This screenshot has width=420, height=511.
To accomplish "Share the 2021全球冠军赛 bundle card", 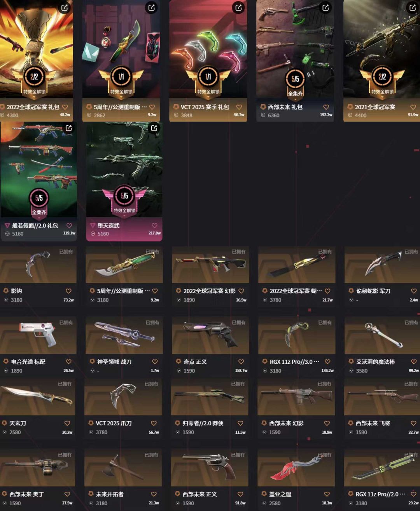I will coord(413,7).
